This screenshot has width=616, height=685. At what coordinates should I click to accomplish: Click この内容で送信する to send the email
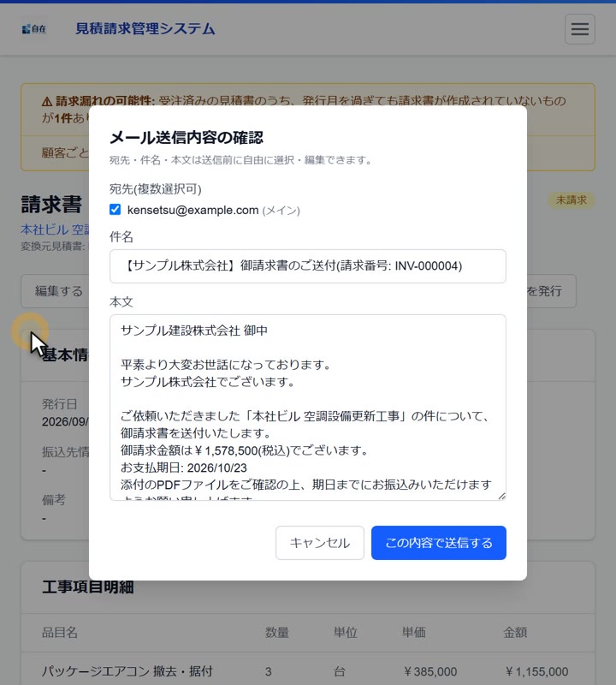(x=439, y=543)
